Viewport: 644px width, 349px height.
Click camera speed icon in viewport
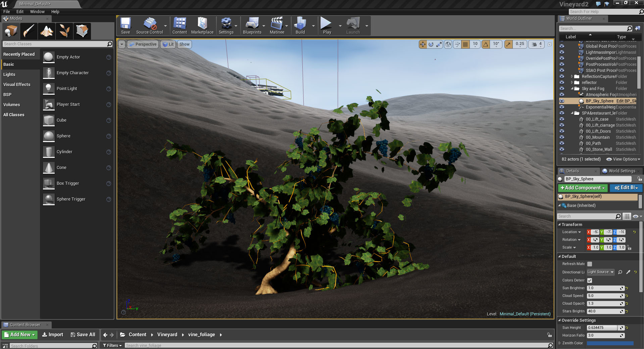534,44
